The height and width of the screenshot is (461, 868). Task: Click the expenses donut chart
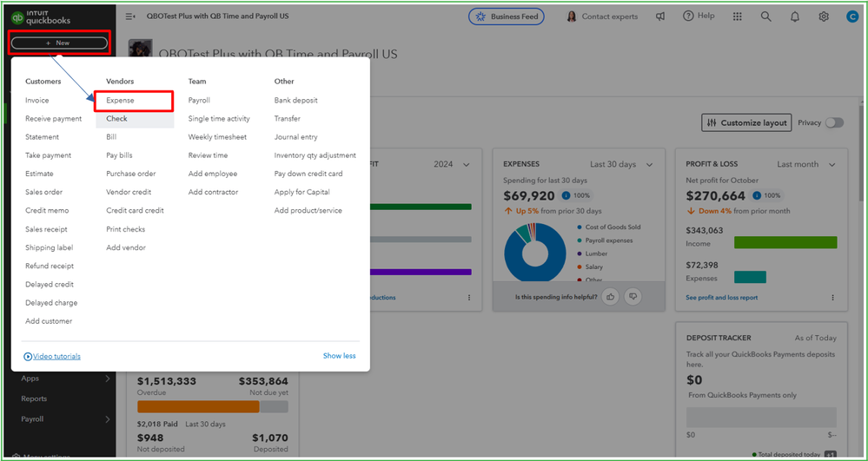click(534, 254)
